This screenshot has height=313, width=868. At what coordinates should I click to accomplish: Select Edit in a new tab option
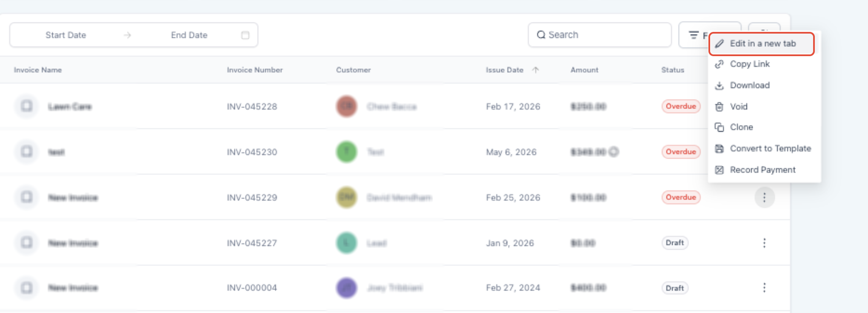(761, 44)
